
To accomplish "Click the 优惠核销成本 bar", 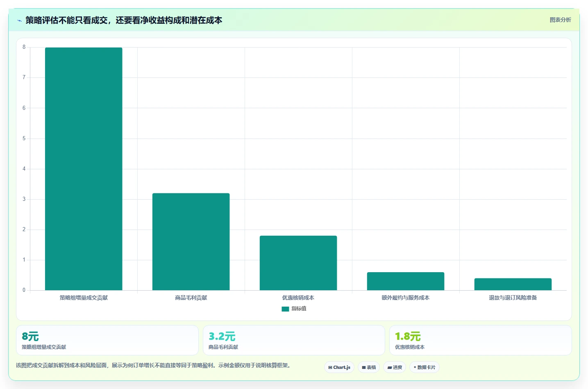I will [298, 263].
